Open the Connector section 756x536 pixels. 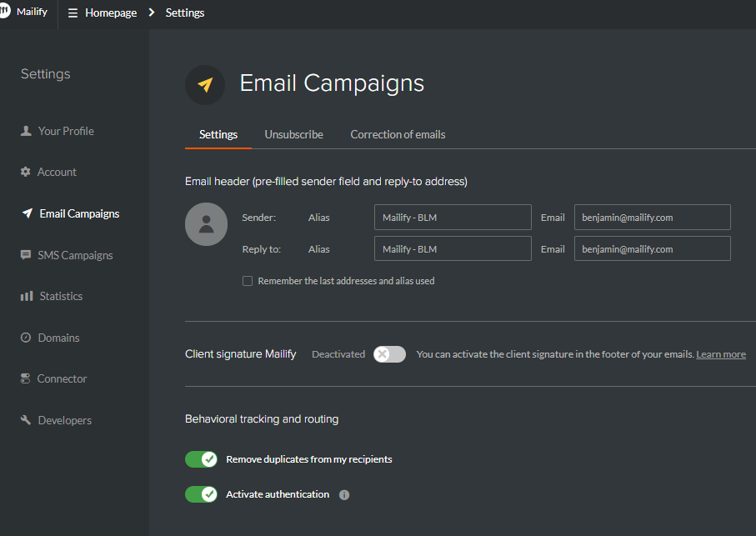tap(63, 378)
